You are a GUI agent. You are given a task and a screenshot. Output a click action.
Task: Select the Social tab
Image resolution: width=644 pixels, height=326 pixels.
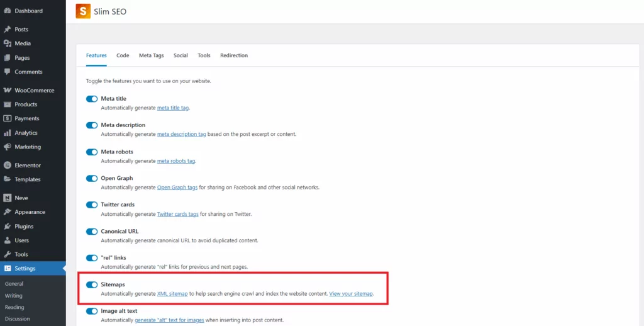point(180,55)
